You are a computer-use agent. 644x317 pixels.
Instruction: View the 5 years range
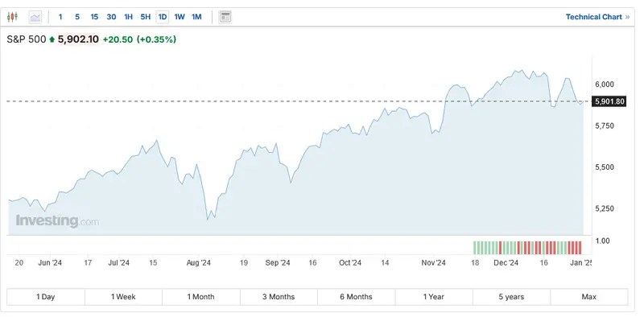pos(511,297)
